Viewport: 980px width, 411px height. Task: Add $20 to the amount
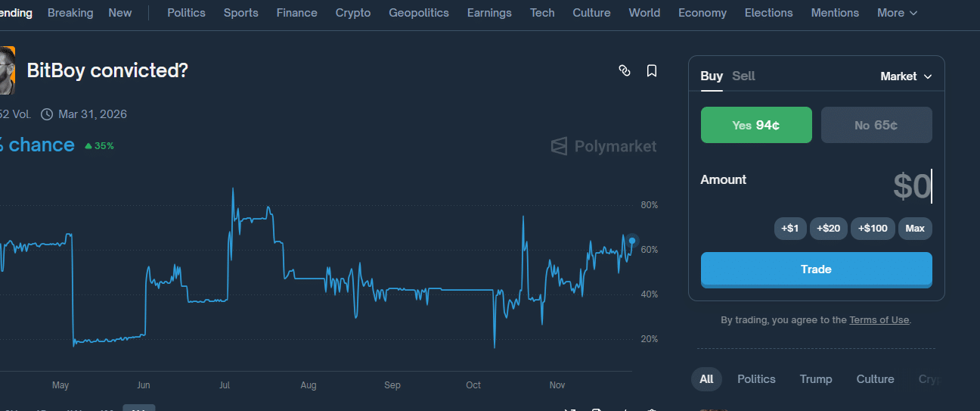click(x=828, y=229)
